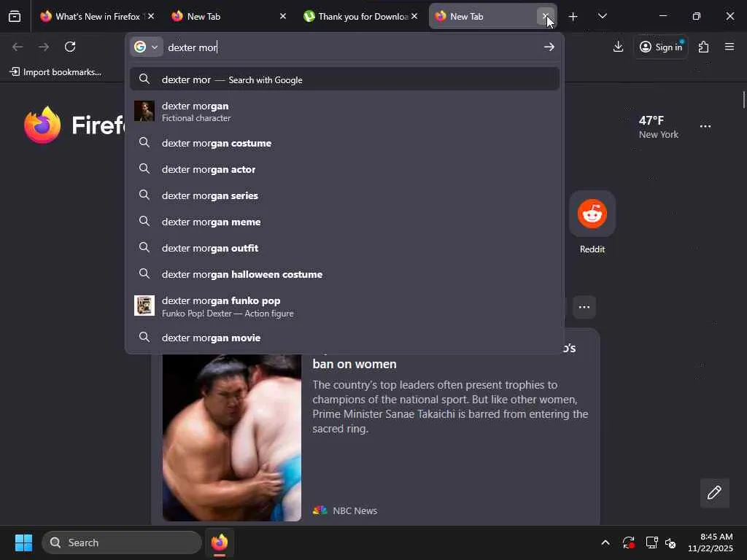This screenshot has height=560, width=747.
Task: Click Firefox icon in taskbar
Action: click(x=220, y=542)
